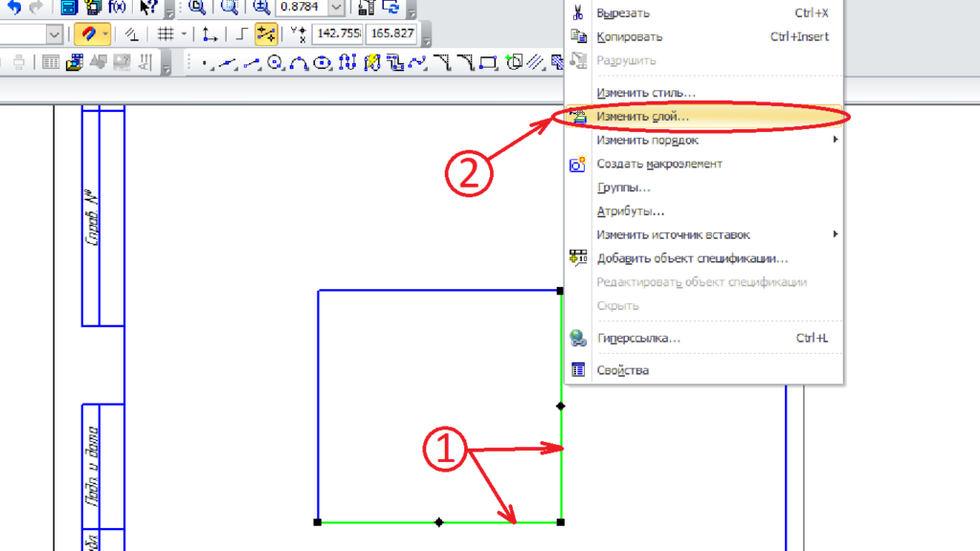The width and height of the screenshot is (980, 551).
Task: Click the X coordinate field 142.755
Action: (x=337, y=34)
